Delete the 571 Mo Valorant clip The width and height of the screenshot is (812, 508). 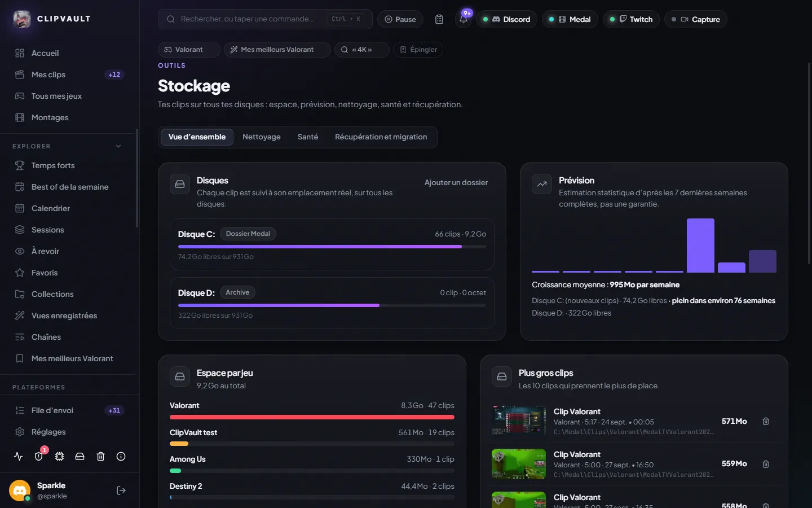[x=766, y=421]
